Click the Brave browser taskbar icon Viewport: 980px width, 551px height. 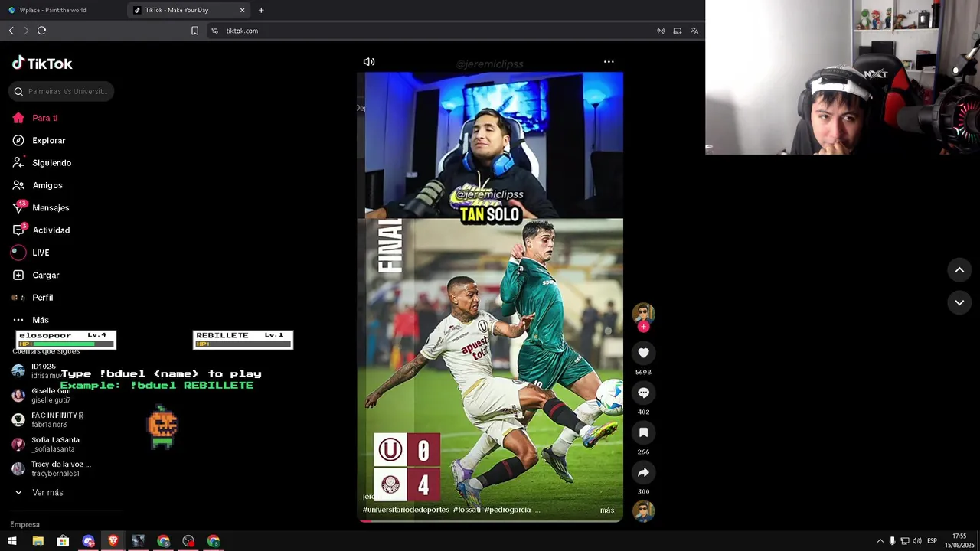coord(113,541)
